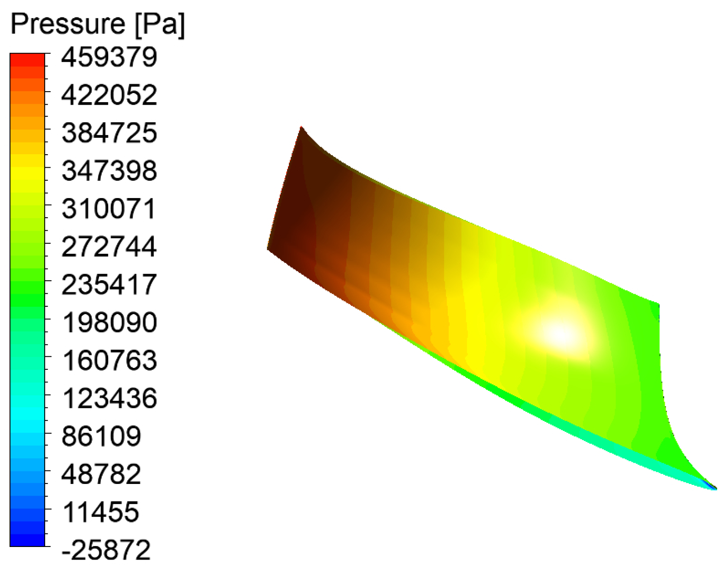Screen dimensions: 728x570
Task: Select the maximum legend value 459379
Action: 109,57
